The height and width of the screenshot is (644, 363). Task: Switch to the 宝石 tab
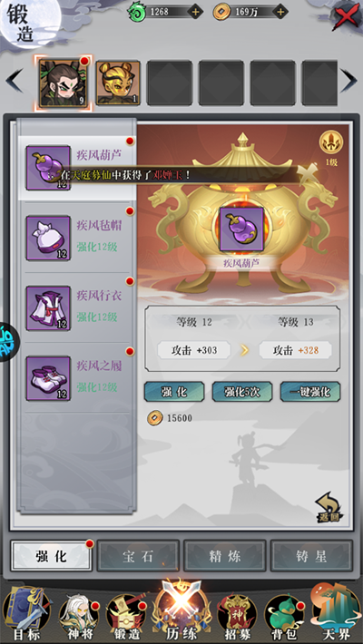coord(138,556)
